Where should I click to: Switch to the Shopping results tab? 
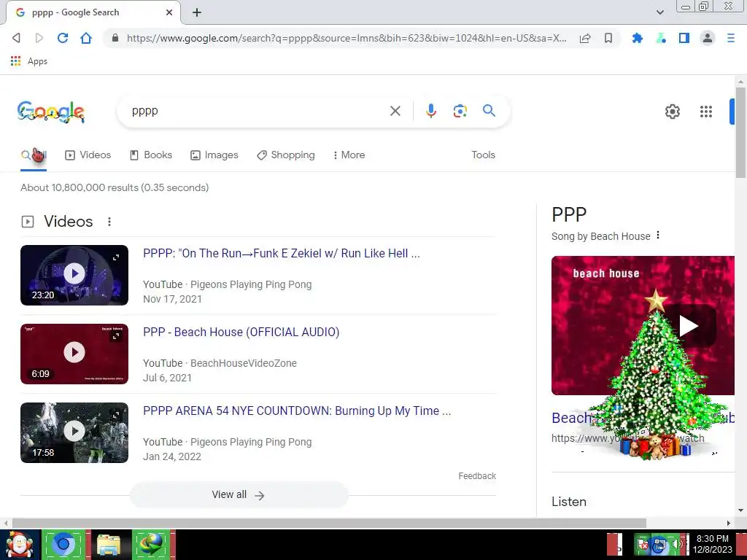[286, 155]
